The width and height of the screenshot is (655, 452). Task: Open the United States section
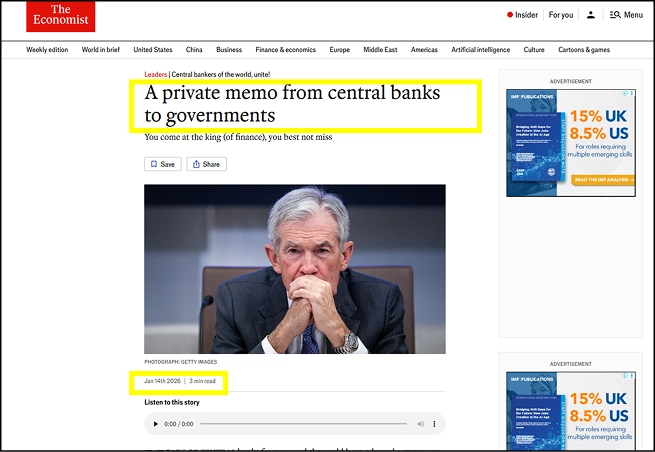click(153, 50)
